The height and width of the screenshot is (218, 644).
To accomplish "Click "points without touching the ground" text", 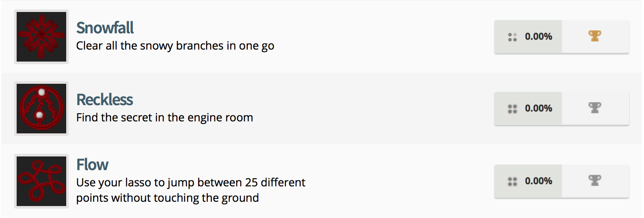I will (167, 198).
